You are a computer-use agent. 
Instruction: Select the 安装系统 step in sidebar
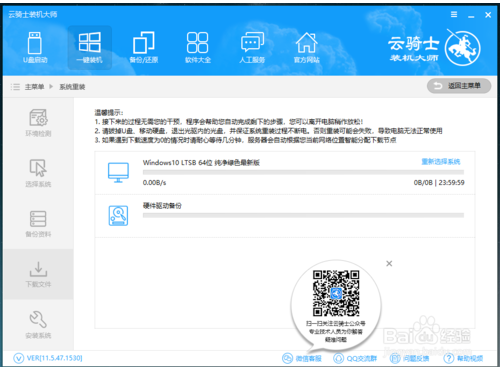pyautogui.click(x=38, y=325)
